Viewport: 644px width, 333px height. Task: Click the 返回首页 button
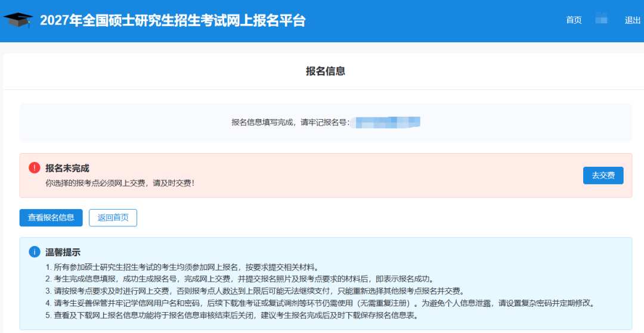[113, 218]
